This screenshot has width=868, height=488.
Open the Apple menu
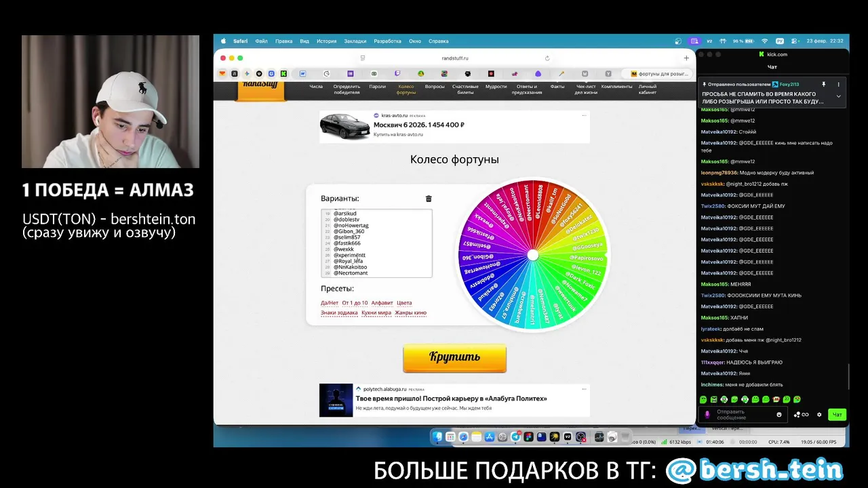coord(224,41)
